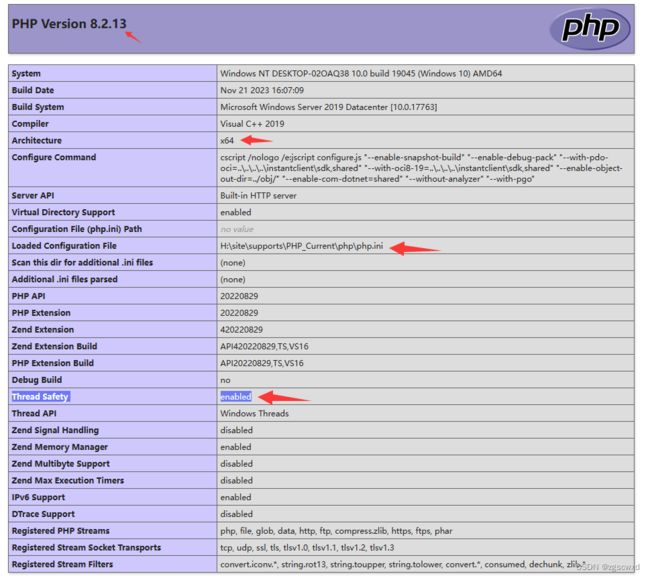Select the Debug Build 'no' value
The height and width of the screenshot is (578, 650).
[x=225, y=380]
